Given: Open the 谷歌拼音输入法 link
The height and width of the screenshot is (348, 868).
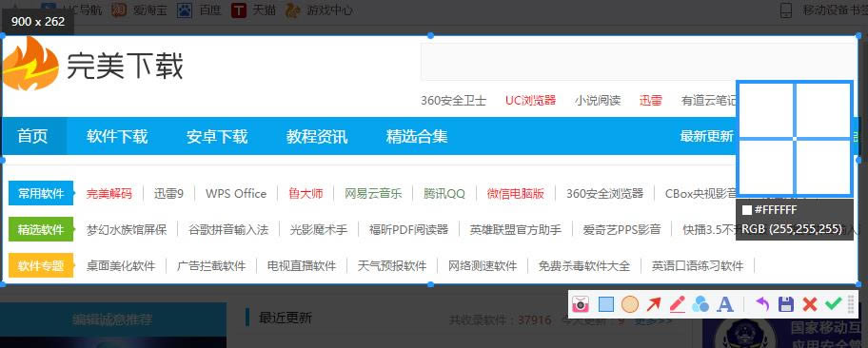Looking at the screenshot, I should pos(228,229).
